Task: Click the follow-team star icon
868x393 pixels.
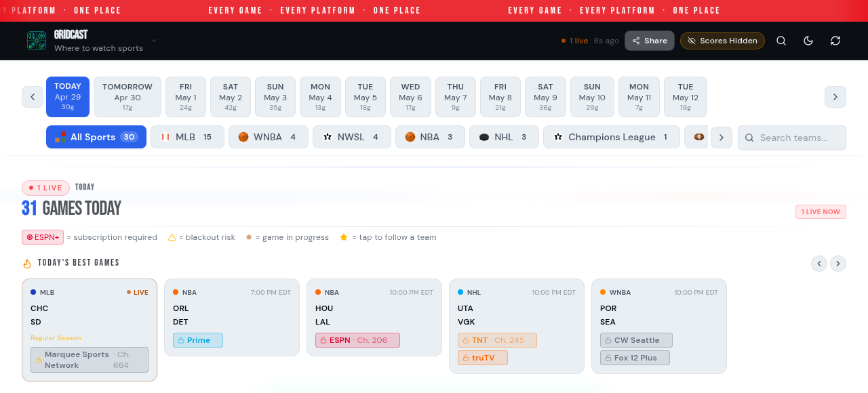Action: 344,237
